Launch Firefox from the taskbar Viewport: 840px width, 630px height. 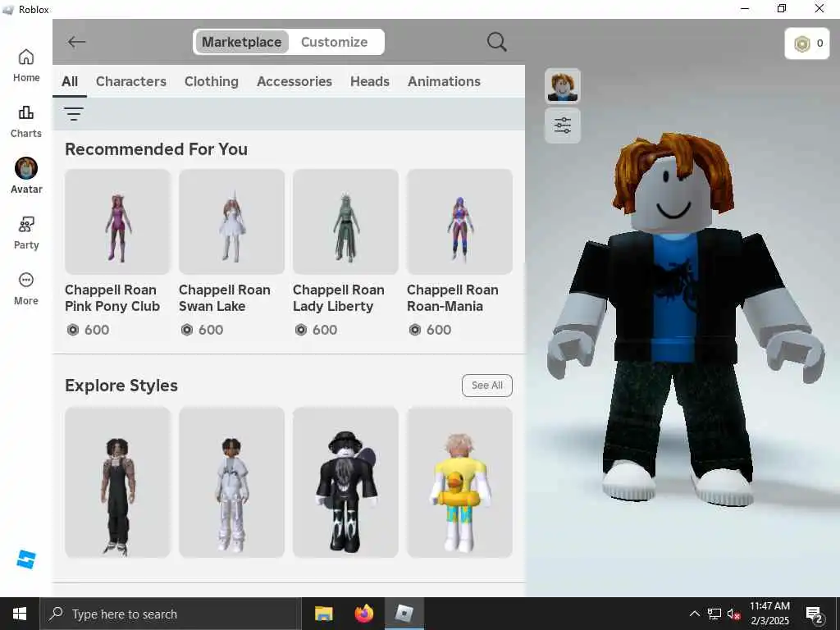pos(363,614)
